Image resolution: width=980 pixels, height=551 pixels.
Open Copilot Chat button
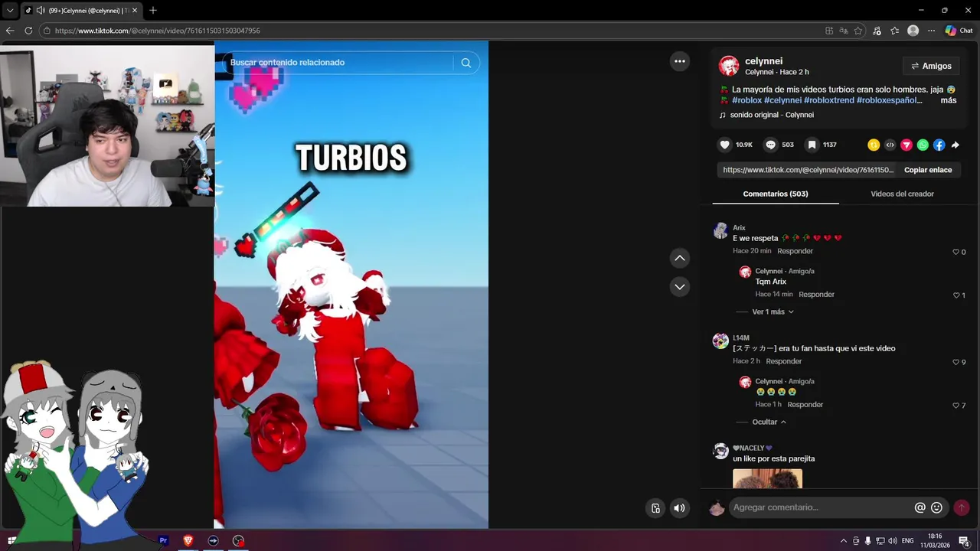959,31
